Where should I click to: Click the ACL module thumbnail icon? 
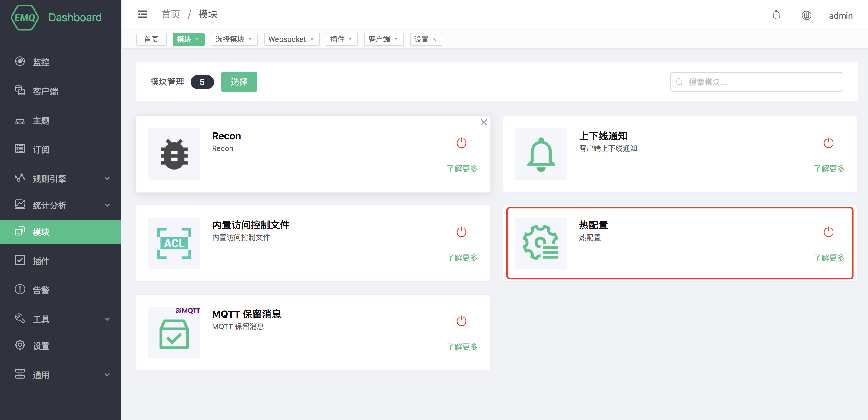pos(174,243)
